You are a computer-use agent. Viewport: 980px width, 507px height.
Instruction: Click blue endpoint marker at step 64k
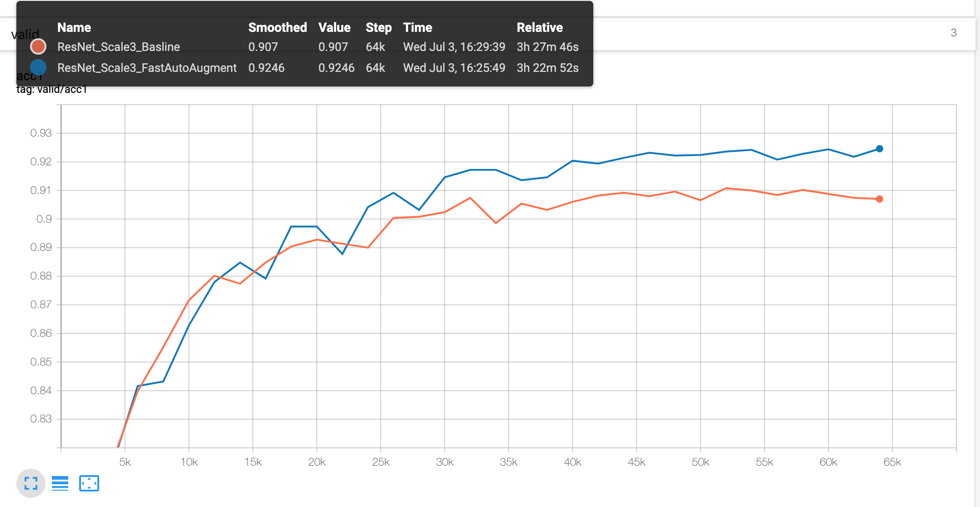click(x=879, y=149)
